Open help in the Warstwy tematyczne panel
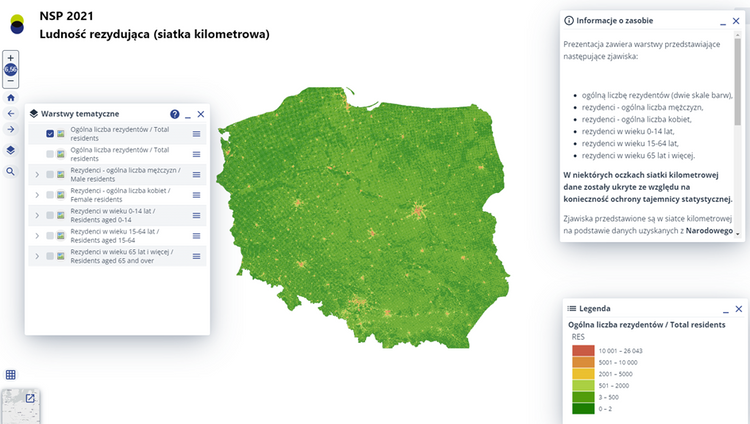Image resolution: width=750 pixels, height=424 pixels. point(175,115)
